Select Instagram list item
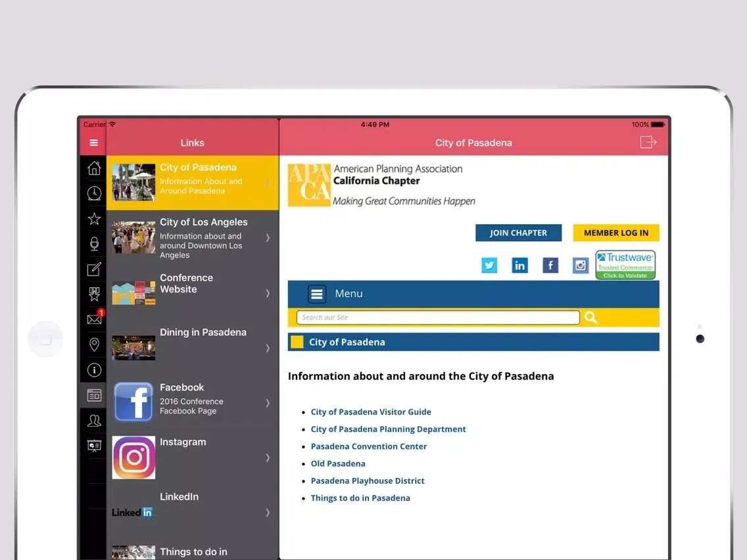 tap(193, 457)
